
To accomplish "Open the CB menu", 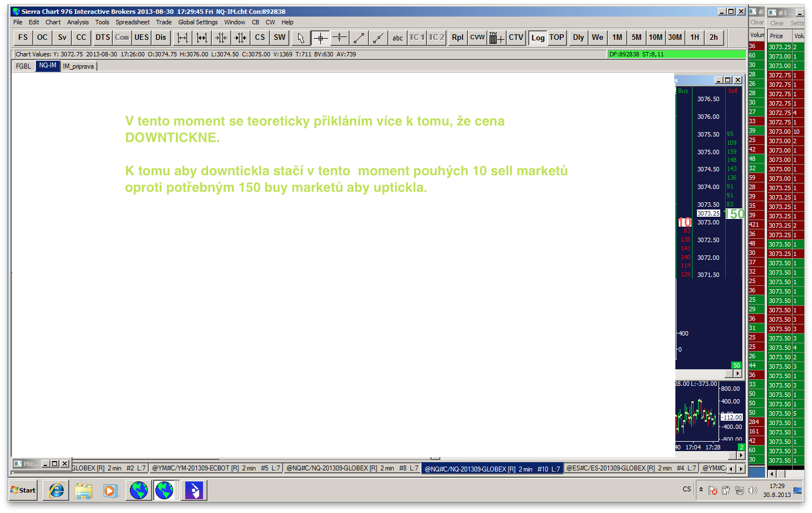I will coord(256,22).
